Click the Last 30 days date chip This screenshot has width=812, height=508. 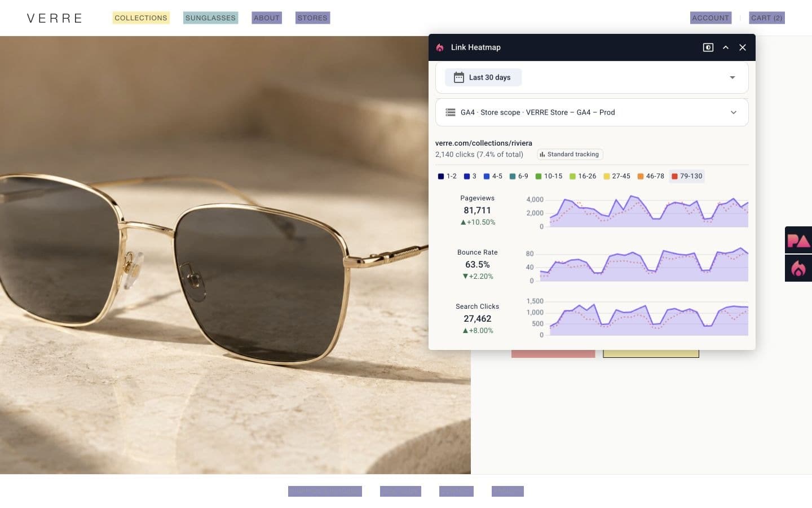click(483, 77)
